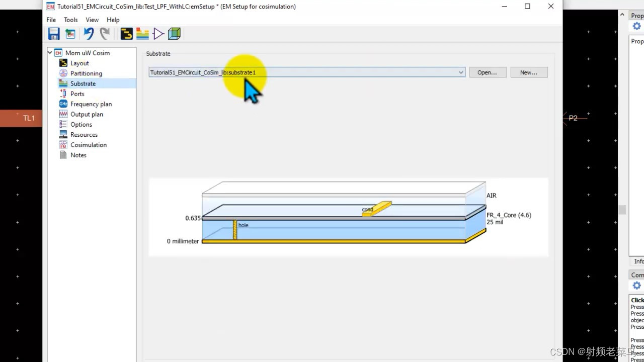Create a substrate with the New... button
Screen dimensions: 644x362
tap(528, 72)
